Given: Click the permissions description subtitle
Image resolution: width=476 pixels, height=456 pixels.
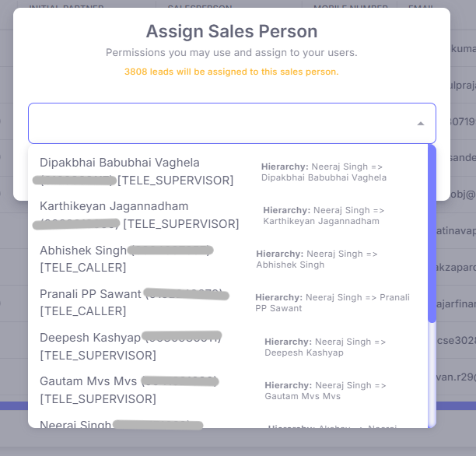Looking at the screenshot, I should [x=232, y=53].
